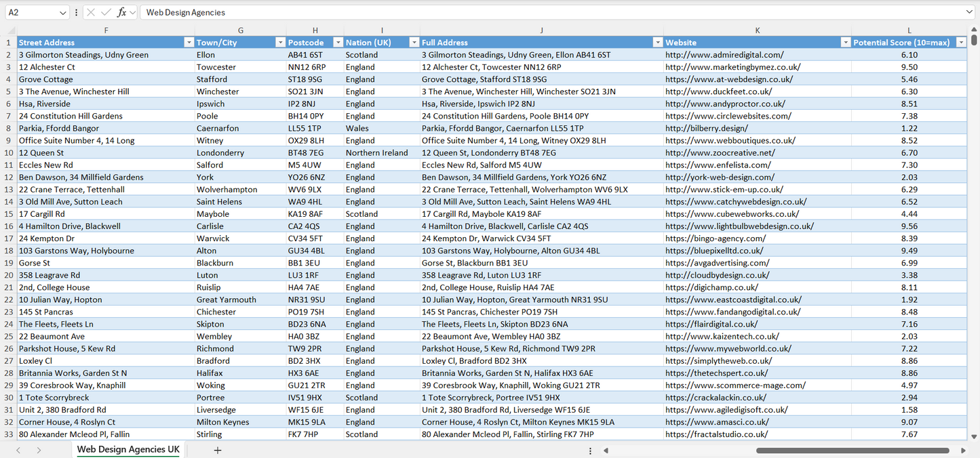Click vertical scrollbar up arrow
Screen dimensions: 980x458
coord(974,30)
